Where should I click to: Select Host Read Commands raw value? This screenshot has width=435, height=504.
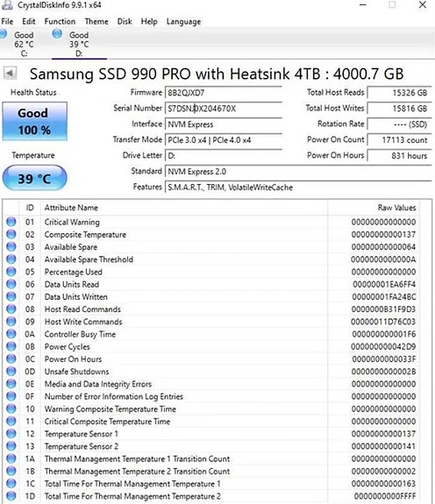383,309
